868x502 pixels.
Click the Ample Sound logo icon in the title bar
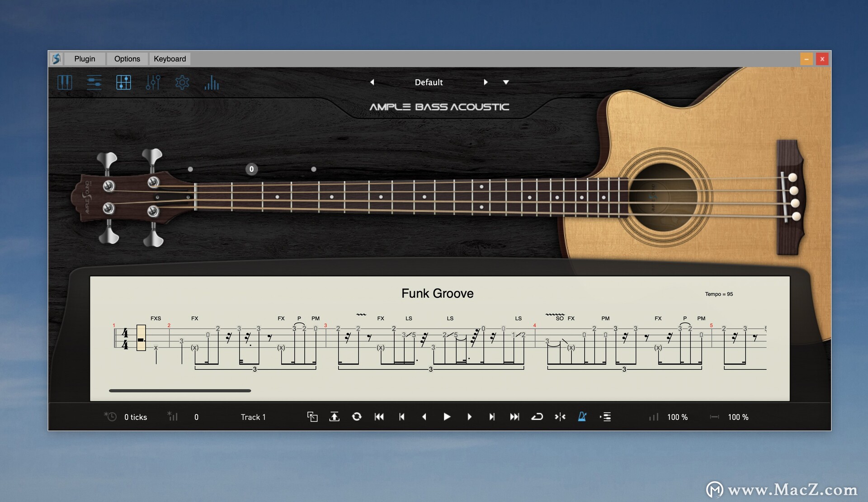coord(56,59)
